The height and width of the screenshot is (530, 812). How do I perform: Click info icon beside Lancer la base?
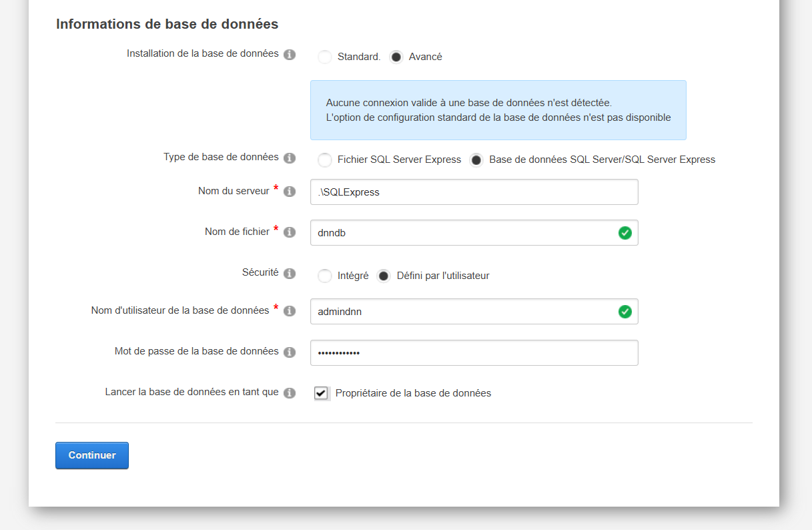point(290,393)
